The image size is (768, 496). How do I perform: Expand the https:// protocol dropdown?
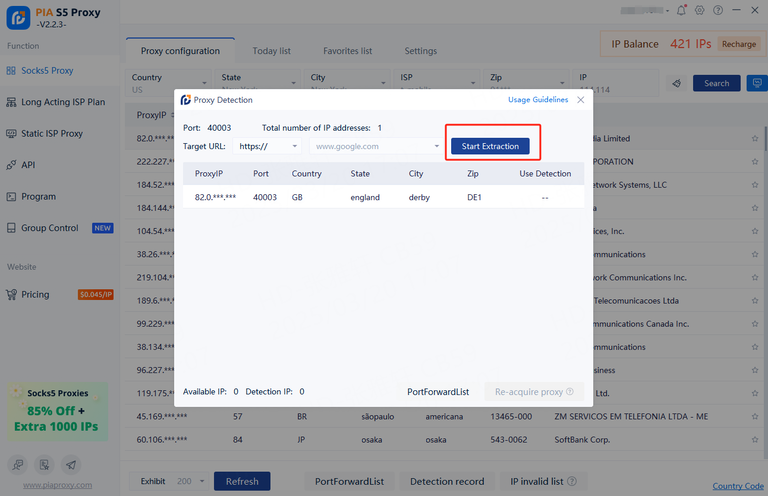click(268, 146)
